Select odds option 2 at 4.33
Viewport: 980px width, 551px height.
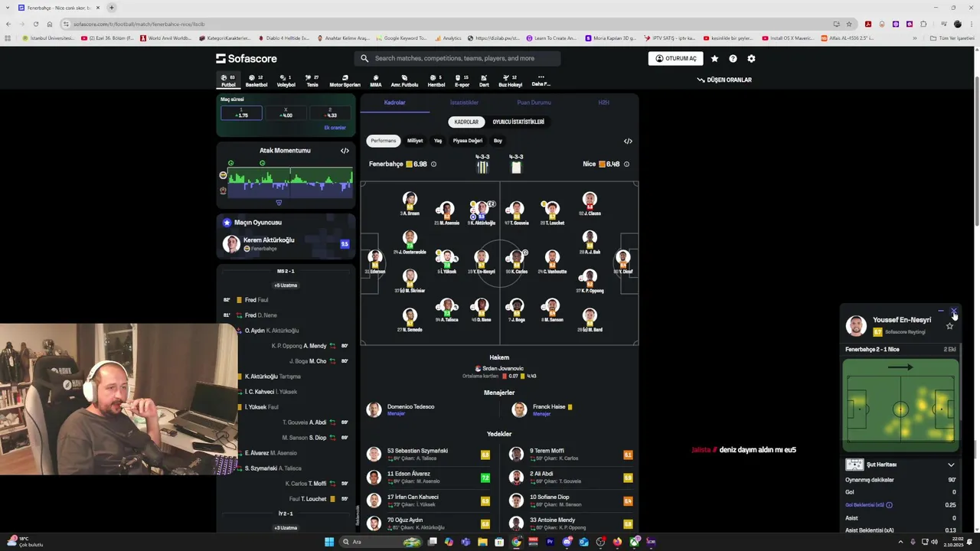[x=330, y=113]
